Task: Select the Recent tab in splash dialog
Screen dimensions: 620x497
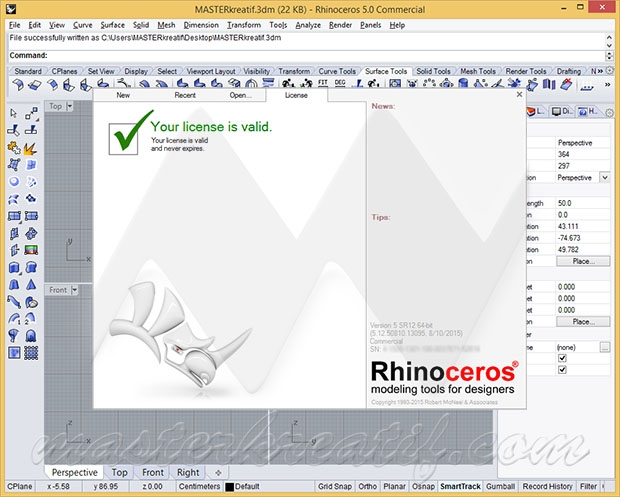Action: click(x=185, y=95)
